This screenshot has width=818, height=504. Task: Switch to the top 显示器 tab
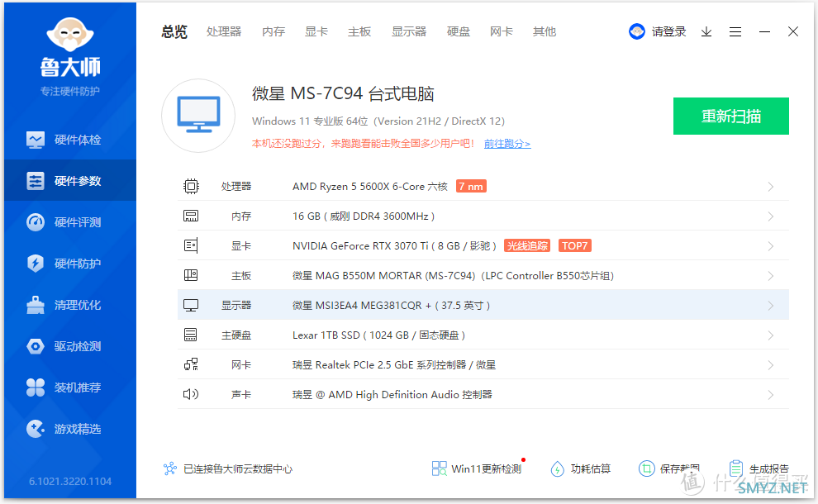[x=409, y=32]
